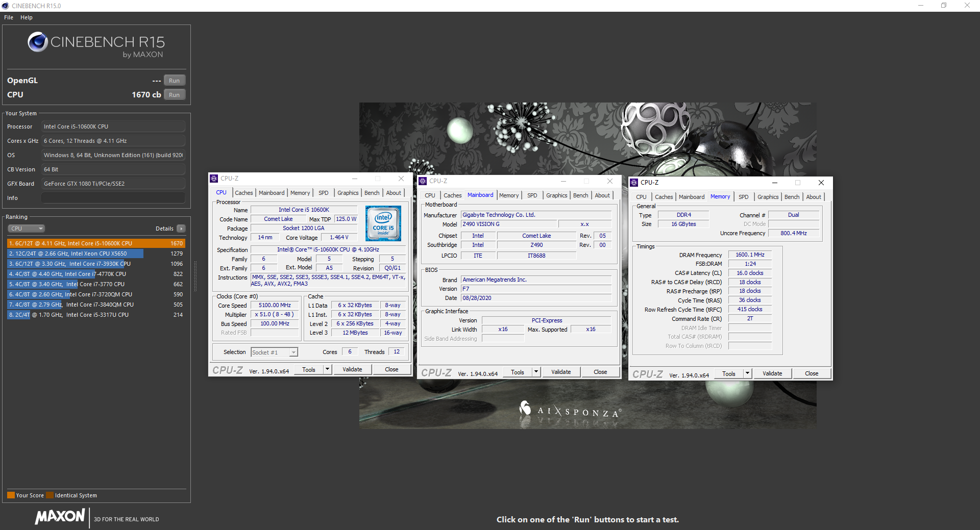Click the DRAM Frequency 1600.1 MHz value
The image size is (980, 530).
click(x=750, y=255)
